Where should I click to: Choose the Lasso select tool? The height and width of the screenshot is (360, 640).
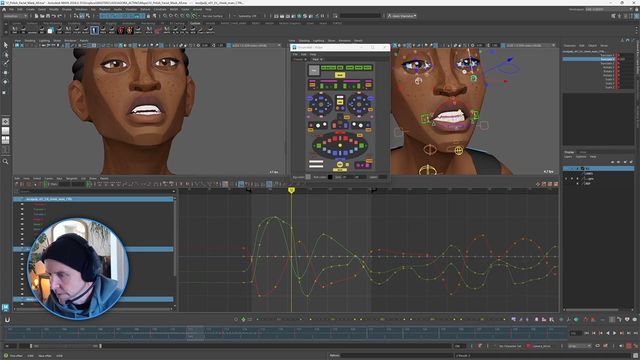click(x=5, y=54)
